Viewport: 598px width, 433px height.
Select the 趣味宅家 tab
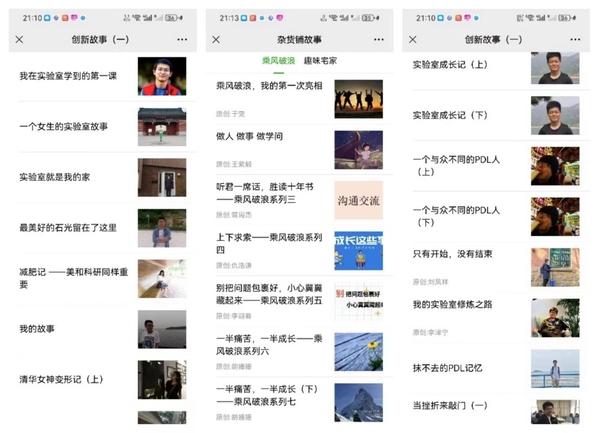[x=320, y=61]
